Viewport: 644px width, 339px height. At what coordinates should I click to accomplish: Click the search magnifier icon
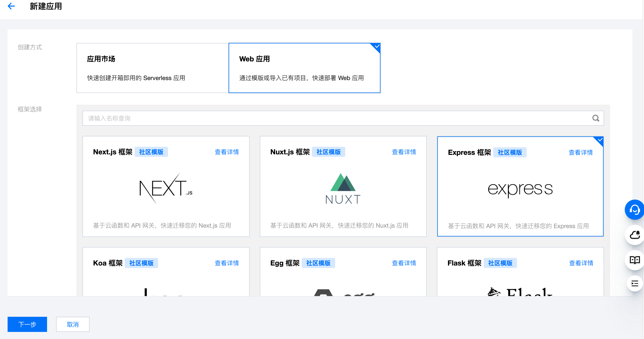point(596,118)
